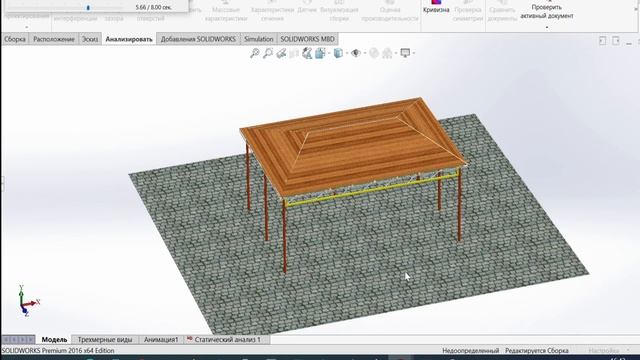Click the tile-right document window icon
This screenshot has height=360, width=640.
point(616,41)
